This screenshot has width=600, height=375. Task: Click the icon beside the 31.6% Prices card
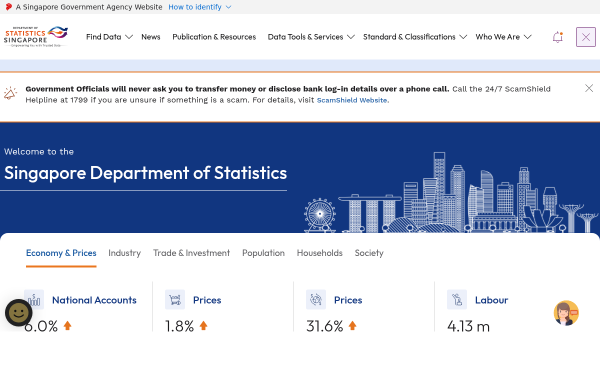coord(316,300)
